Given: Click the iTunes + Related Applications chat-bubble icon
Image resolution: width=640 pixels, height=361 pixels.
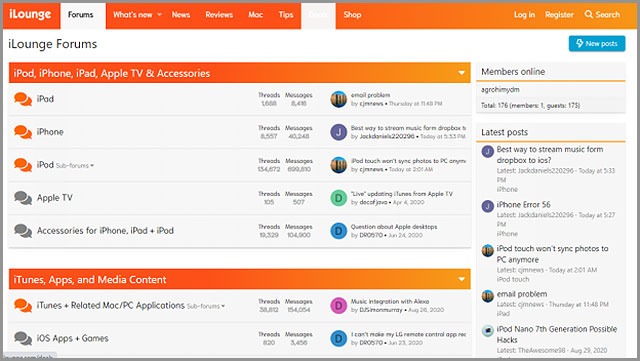Looking at the screenshot, I should coord(23,305).
